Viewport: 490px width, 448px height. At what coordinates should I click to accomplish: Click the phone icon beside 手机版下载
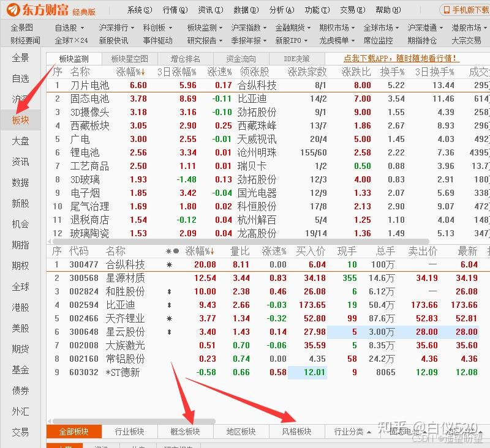tap(447, 10)
